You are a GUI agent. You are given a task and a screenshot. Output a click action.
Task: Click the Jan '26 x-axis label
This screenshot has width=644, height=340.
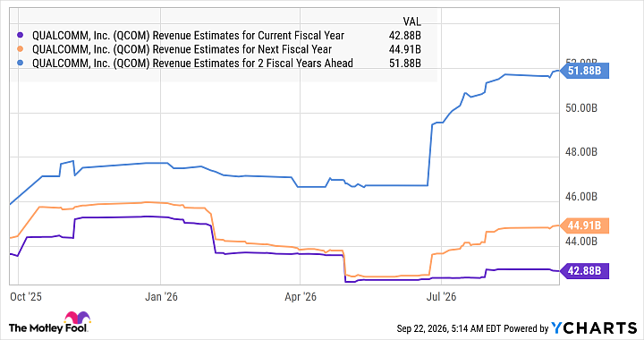tap(161, 296)
